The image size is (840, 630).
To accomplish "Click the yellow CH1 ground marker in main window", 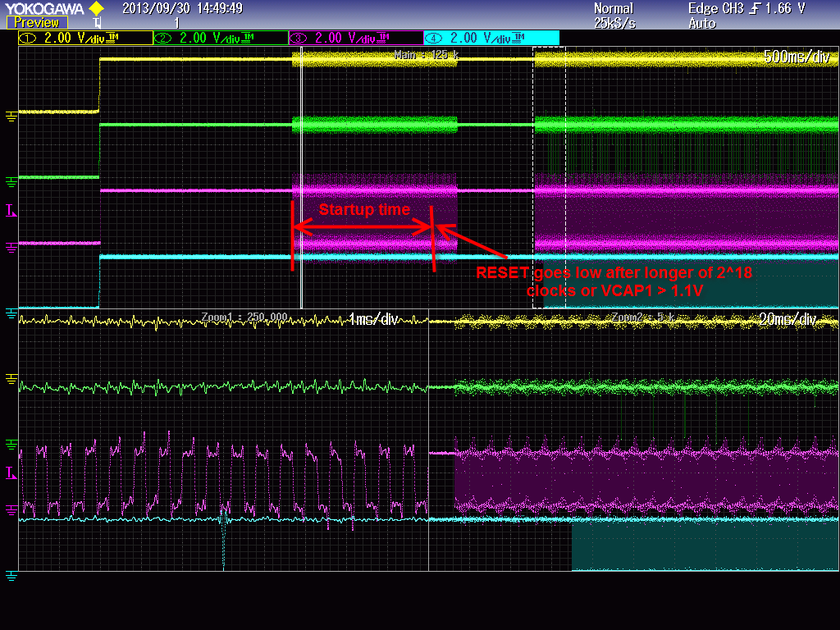I will point(11,116).
